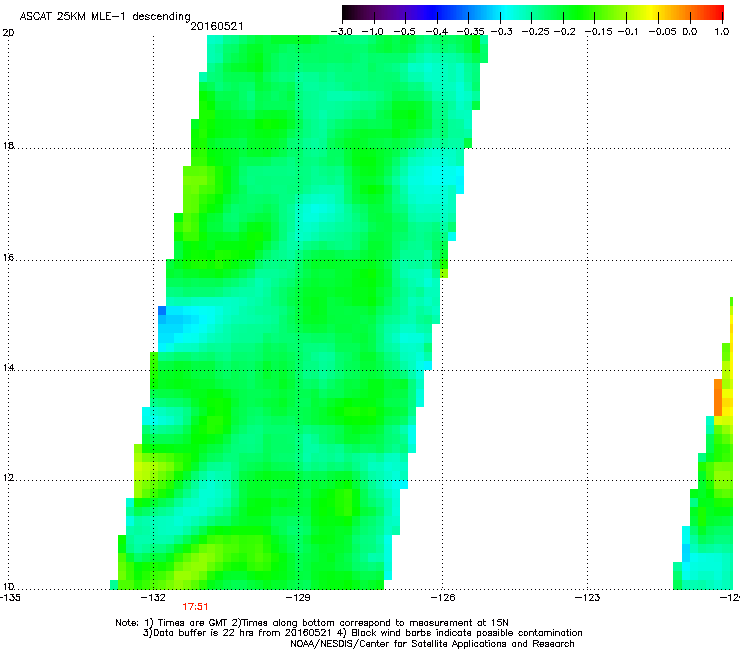Click the longitude axis label '-123'
740x650 pixels.
[588, 598]
